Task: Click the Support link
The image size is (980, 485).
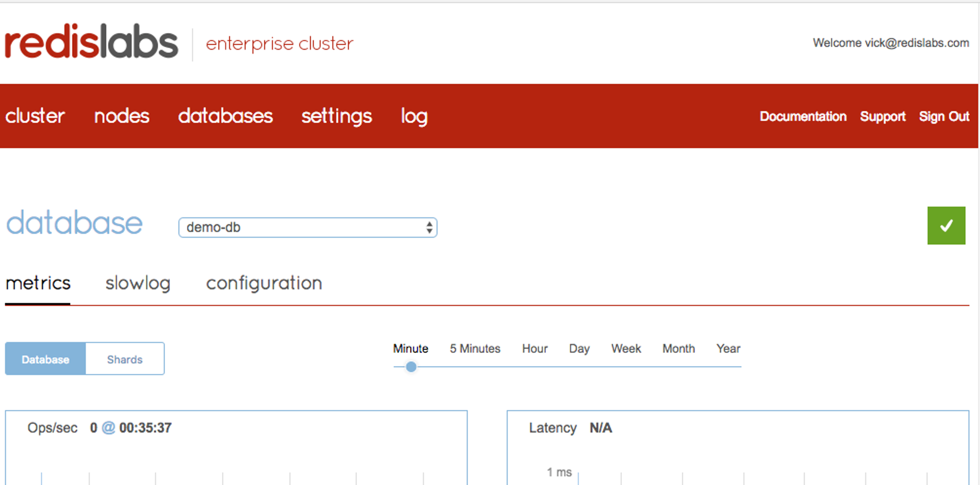Action: pyautogui.click(x=883, y=116)
